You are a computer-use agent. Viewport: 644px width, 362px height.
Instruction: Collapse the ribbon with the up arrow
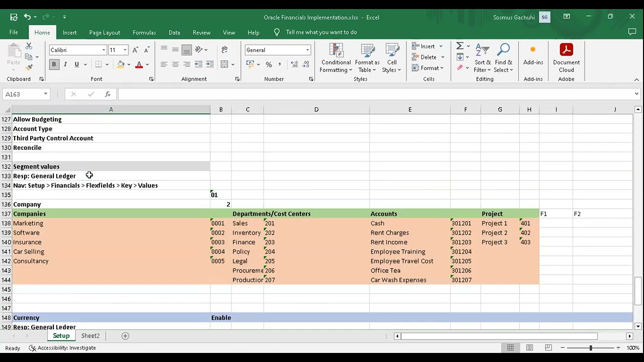(x=636, y=79)
